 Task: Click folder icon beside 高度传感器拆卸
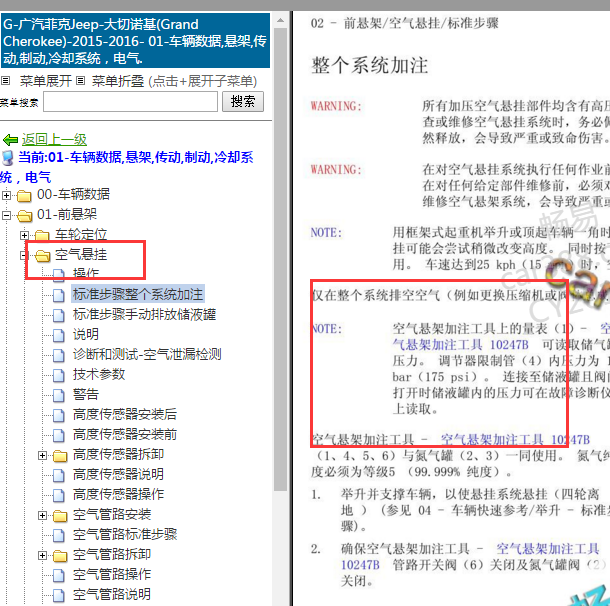pyautogui.click(x=60, y=455)
